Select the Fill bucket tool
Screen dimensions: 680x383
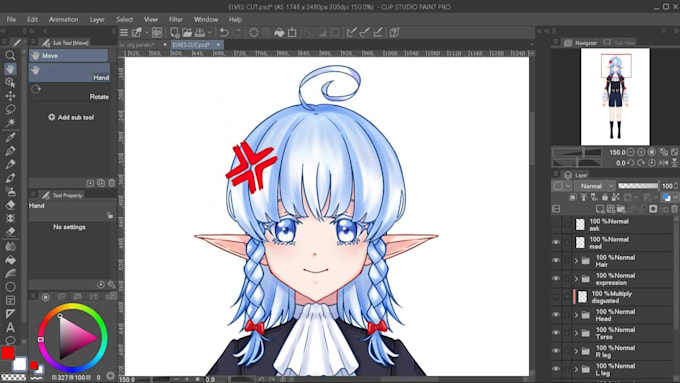point(10,259)
